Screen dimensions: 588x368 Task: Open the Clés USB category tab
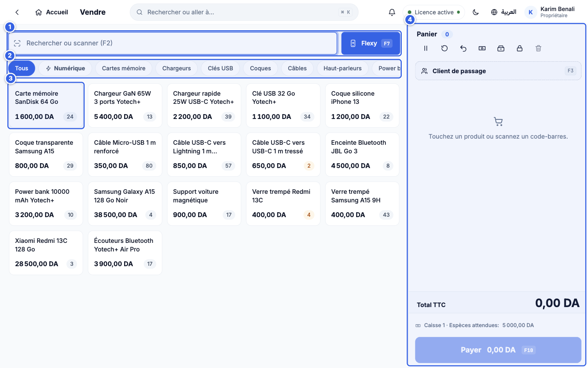coord(220,68)
